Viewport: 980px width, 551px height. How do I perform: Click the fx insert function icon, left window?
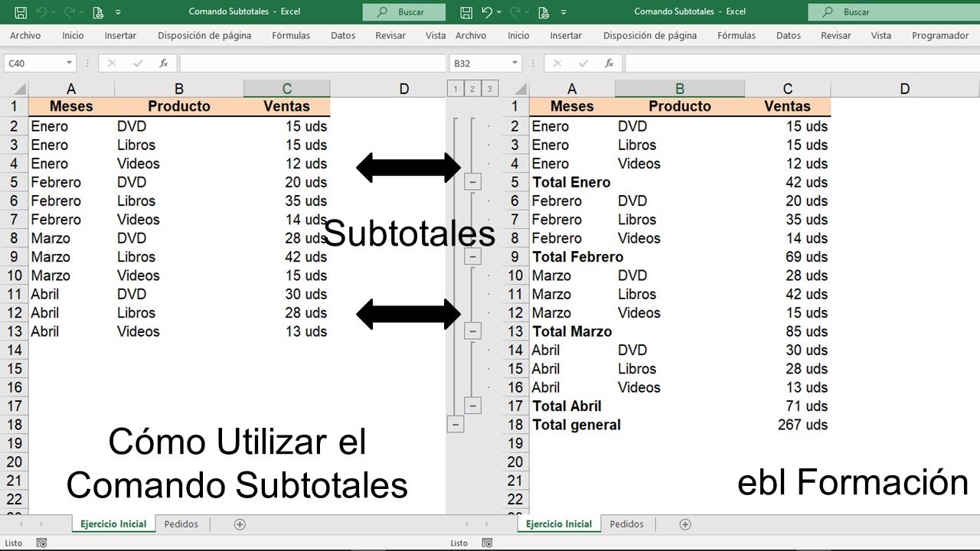(163, 64)
